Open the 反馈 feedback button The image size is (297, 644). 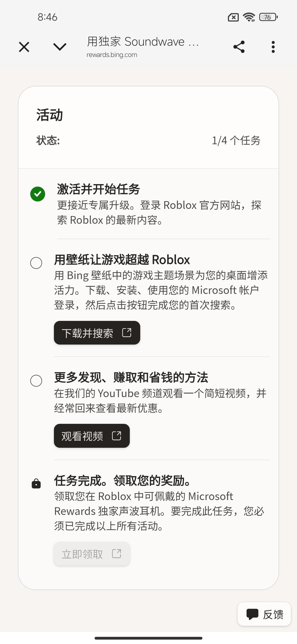pyautogui.click(x=264, y=614)
